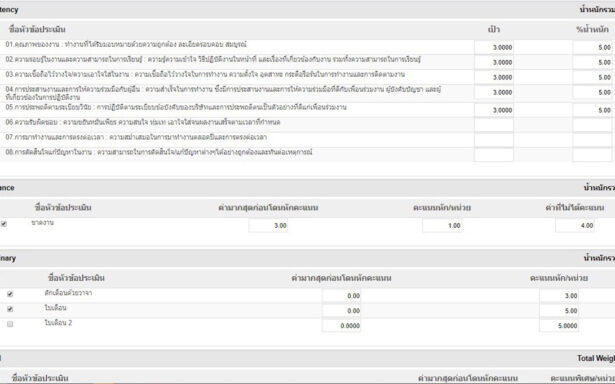Select the %น้ำหนัก field for item 04
Image resolution: width=615 pixels, height=384 pixels.
tap(592, 93)
